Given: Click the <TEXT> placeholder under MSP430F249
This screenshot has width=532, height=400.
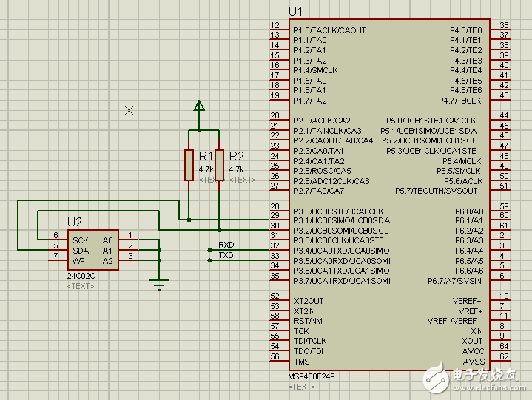Looking at the screenshot, I should [302, 387].
